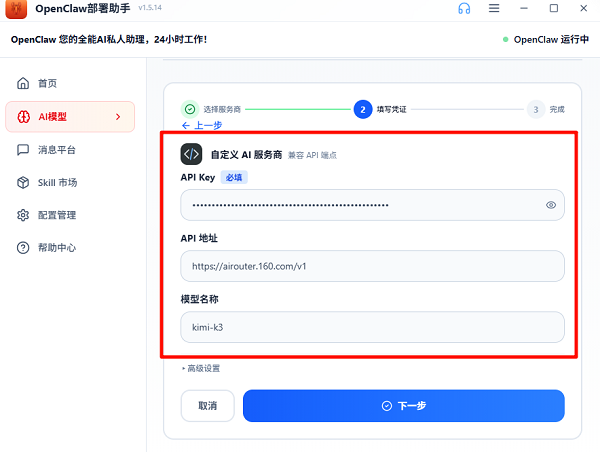Click the cube icon for Skill 市场
Viewport: 600px width, 452px height.
pyautogui.click(x=23, y=183)
